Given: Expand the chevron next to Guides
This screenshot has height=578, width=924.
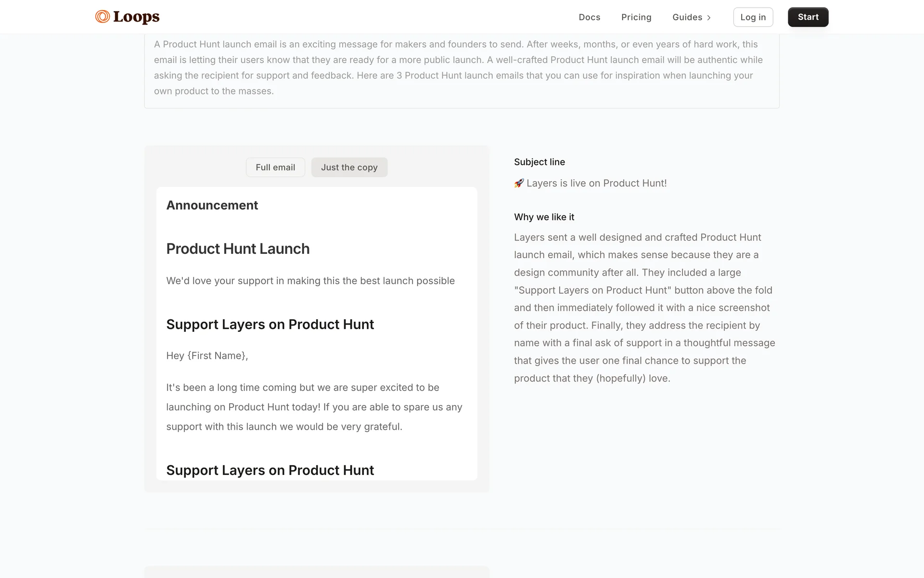Looking at the screenshot, I should click(x=709, y=18).
